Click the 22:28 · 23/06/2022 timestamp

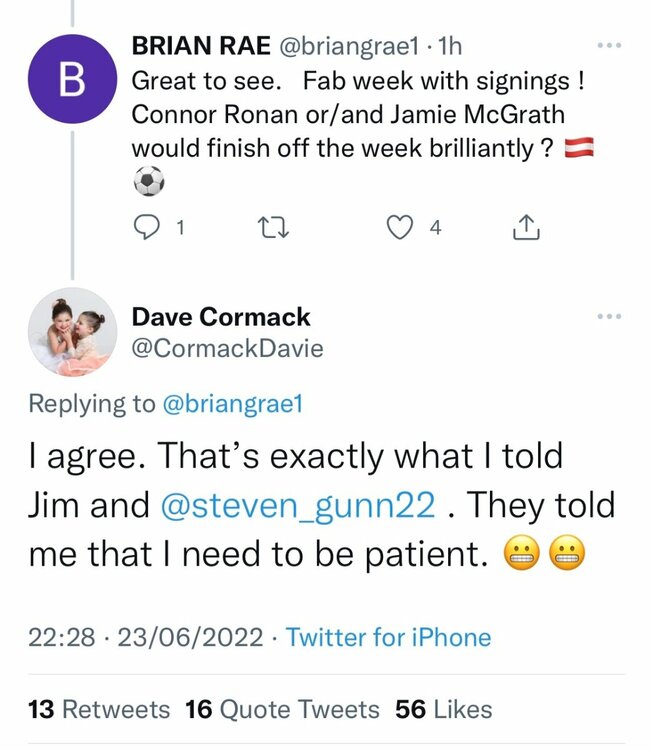point(146,637)
